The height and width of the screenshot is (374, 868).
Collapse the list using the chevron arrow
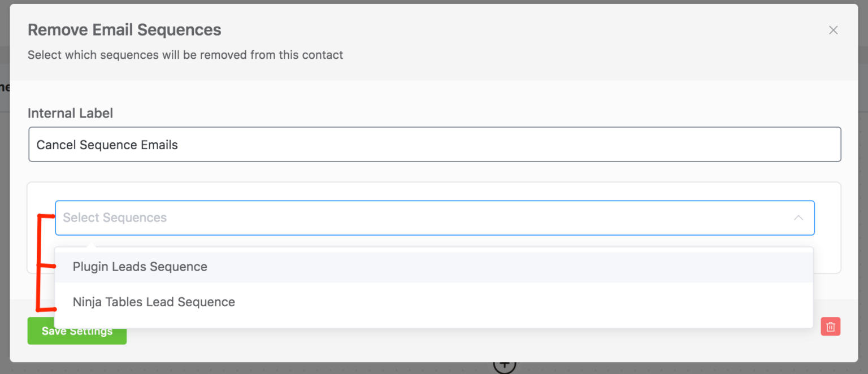(798, 218)
